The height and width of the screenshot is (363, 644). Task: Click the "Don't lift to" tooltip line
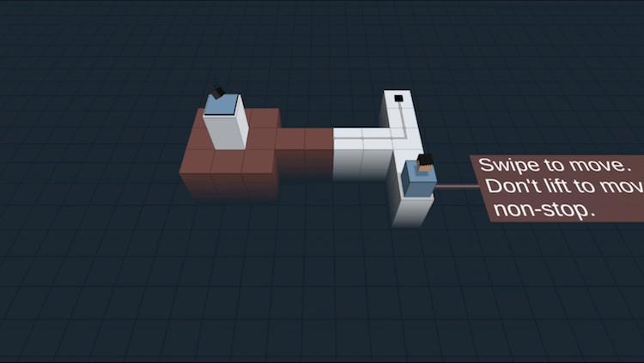click(x=550, y=187)
